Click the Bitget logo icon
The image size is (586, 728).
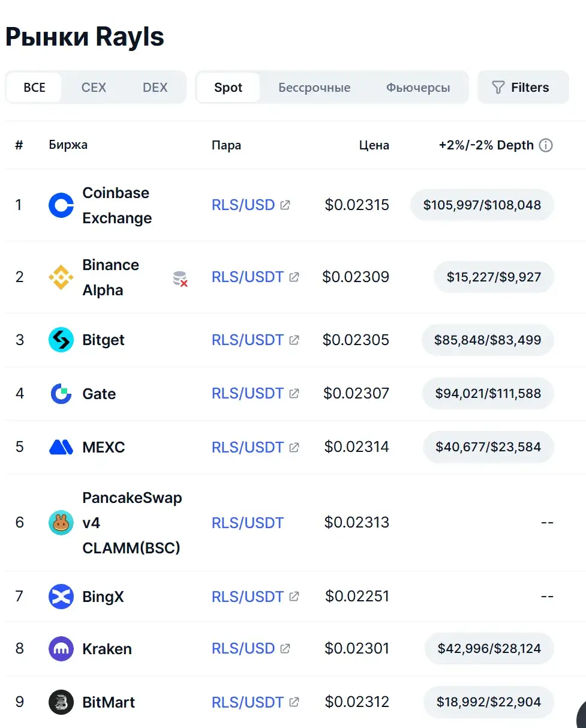61,340
